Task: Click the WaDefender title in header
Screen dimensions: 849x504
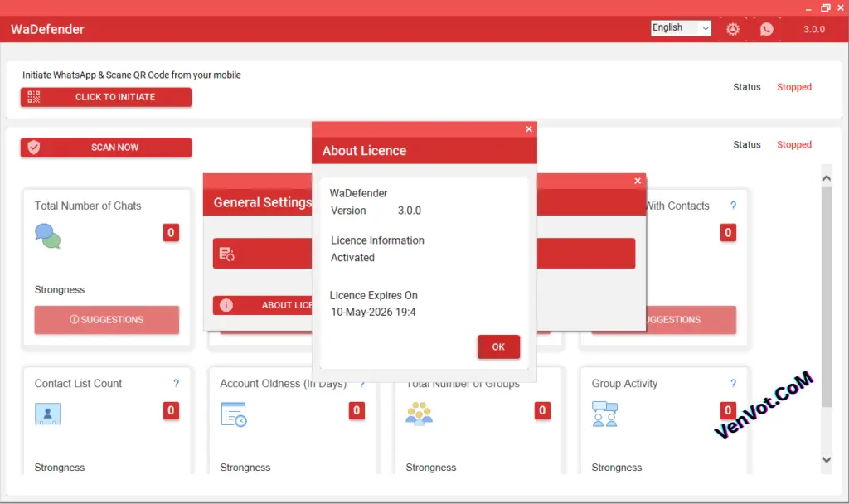Action: click(47, 29)
